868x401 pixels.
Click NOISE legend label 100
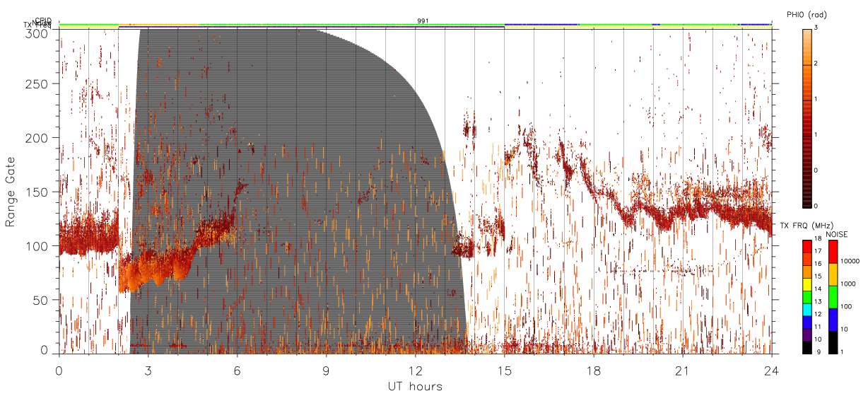pyautogui.click(x=847, y=307)
